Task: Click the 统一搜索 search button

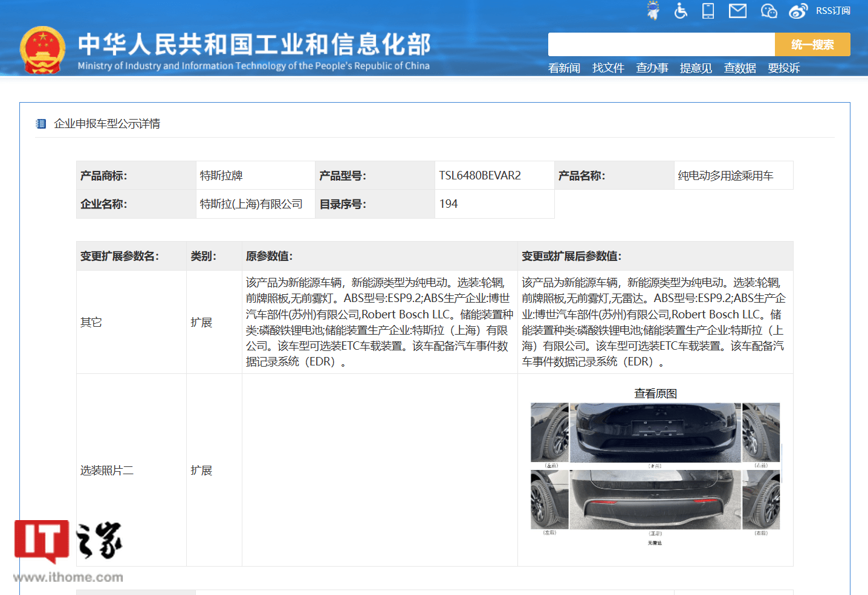Action: [x=812, y=45]
